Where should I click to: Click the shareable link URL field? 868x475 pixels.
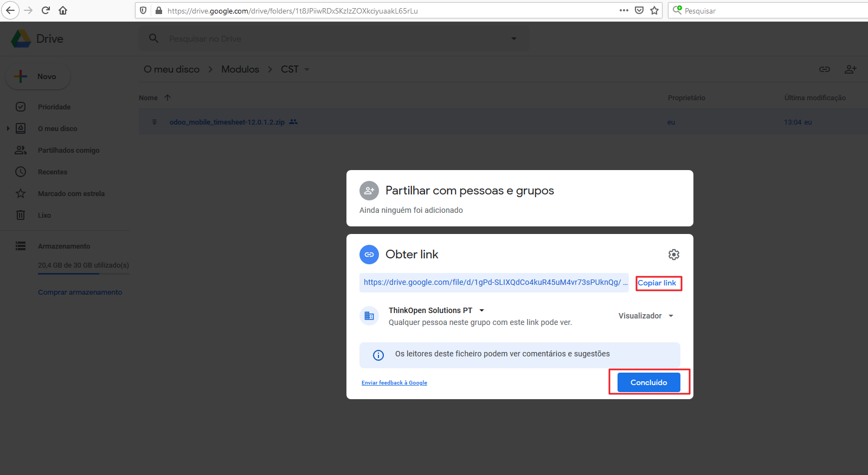click(493, 283)
